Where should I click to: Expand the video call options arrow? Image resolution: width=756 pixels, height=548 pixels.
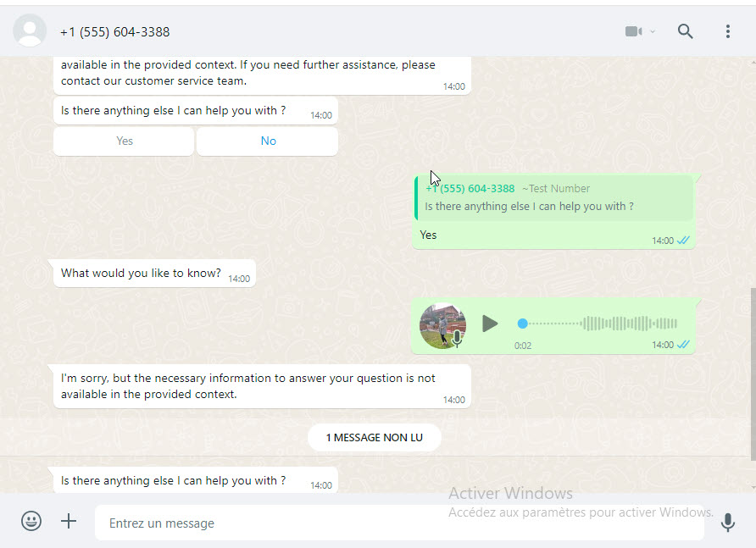[x=653, y=32]
